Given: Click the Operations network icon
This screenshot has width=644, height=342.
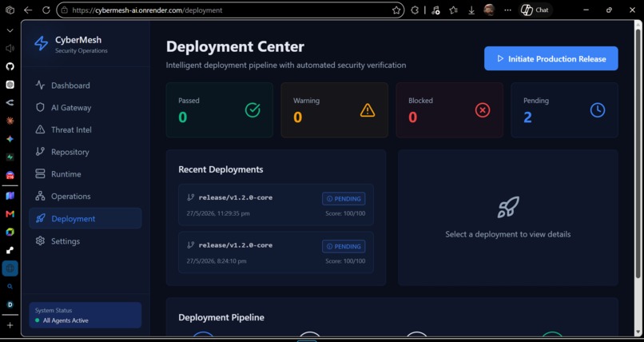Looking at the screenshot, I should point(40,196).
